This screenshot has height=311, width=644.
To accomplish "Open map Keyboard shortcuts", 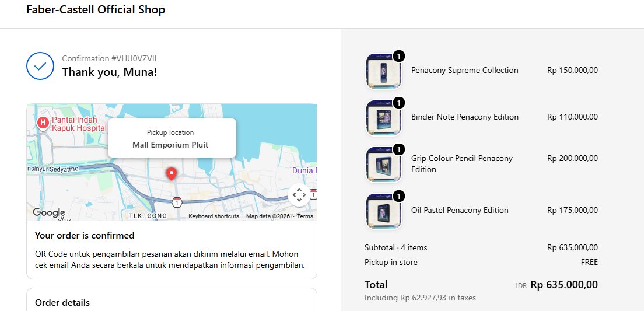I will (x=213, y=216).
